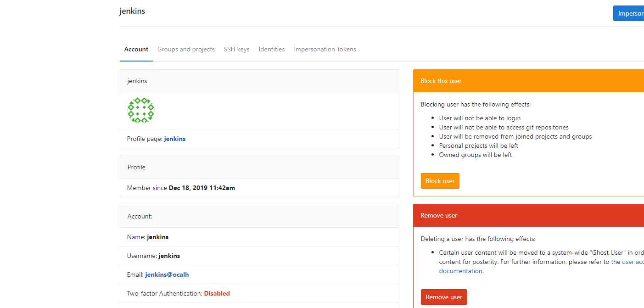644x308 pixels.
Task: Click the Block this user panel header
Action: click(528, 81)
